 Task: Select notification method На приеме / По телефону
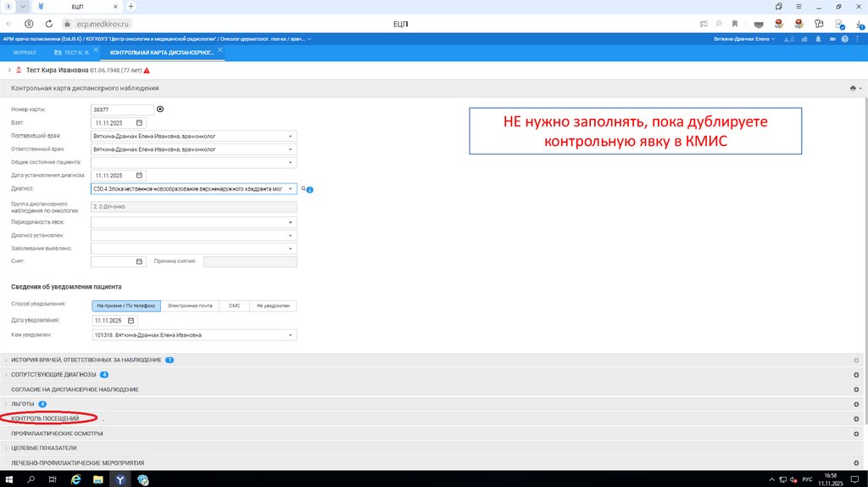(126, 305)
